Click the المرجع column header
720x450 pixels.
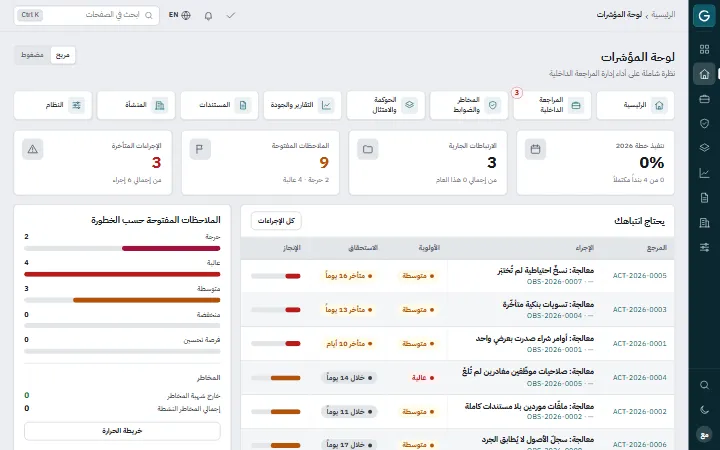point(656,248)
